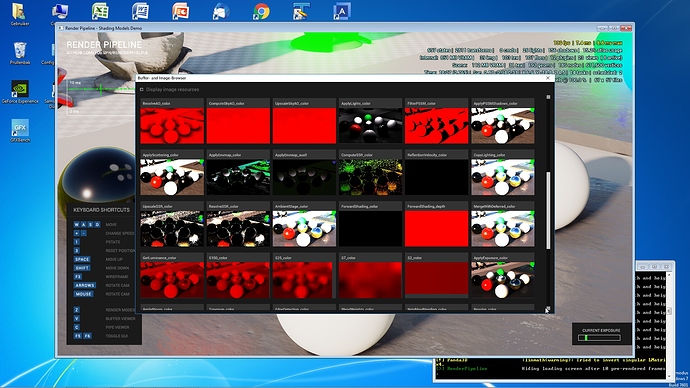Open the ComputeSkyAO_color buffer thumbnail
The image size is (690, 388).
point(238,126)
